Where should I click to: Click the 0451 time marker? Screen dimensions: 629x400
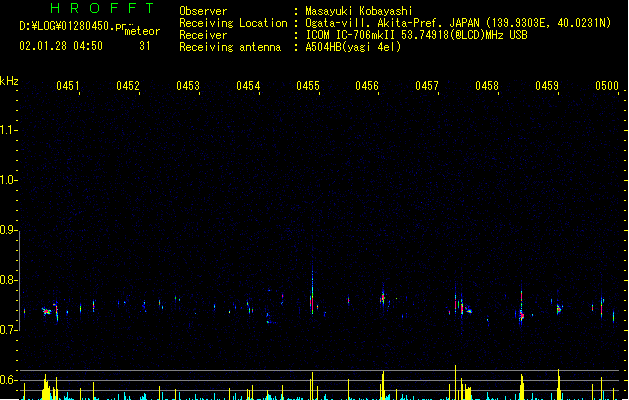(68, 85)
